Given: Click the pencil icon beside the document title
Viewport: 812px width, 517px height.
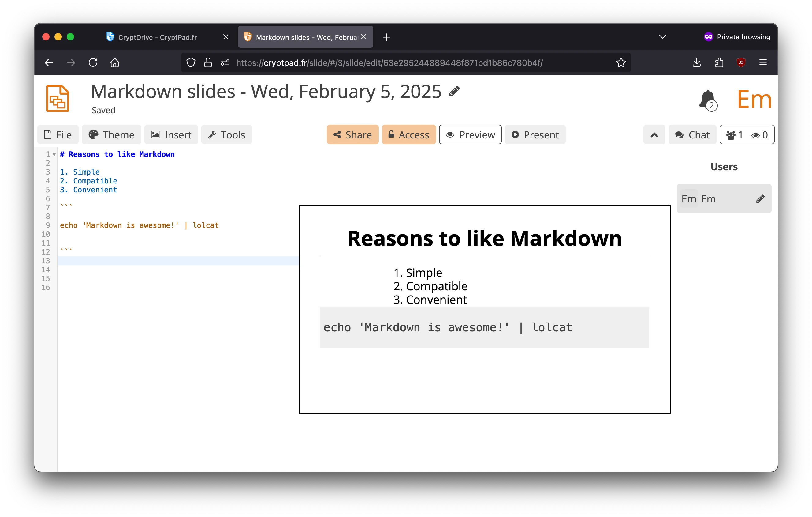Looking at the screenshot, I should pyautogui.click(x=454, y=91).
